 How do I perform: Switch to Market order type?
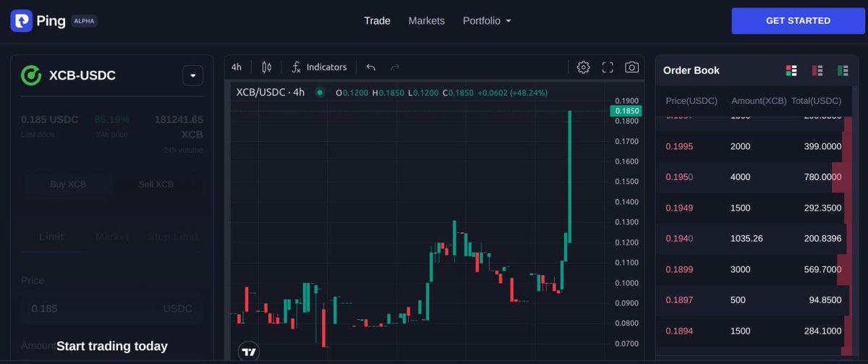point(112,237)
